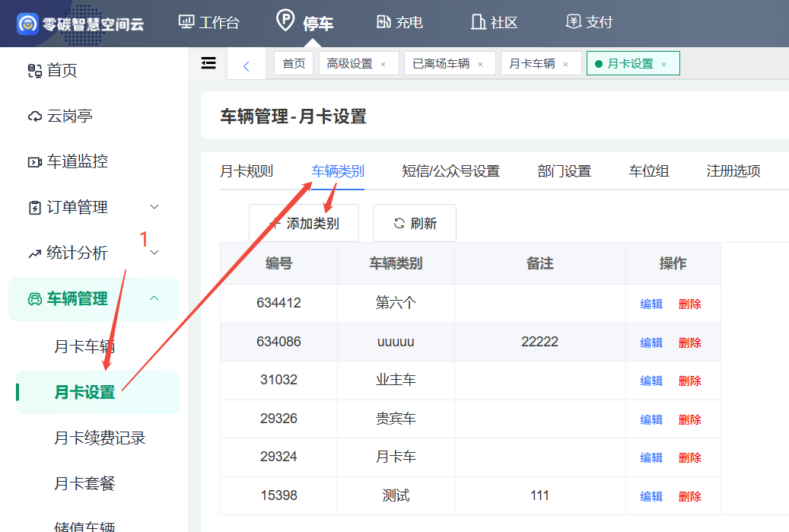Select the 注册选项 tab
789x532 pixels.
pyautogui.click(x=733, y=171)
